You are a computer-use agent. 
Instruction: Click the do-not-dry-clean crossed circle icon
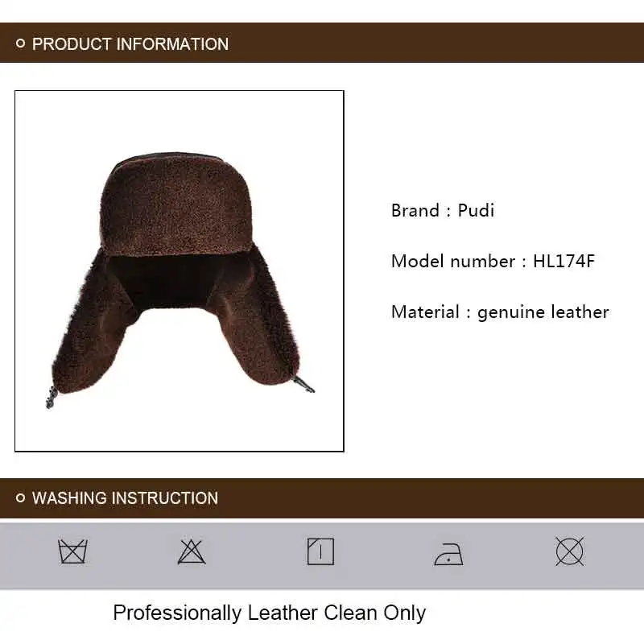[x=570, y=551]
